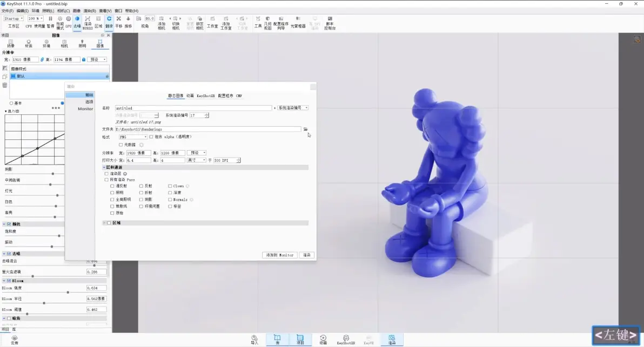Switch to the KeyShotXR tab in render dialog
Viewport: 644px width, 347px height.
(206, 96)
